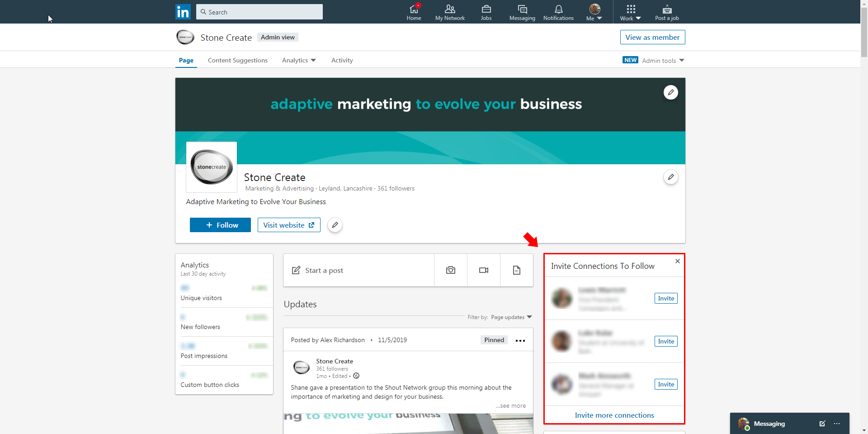This screenshot has height=434, width=868.
Task: Add a photo with the camera icon
Action: (x=451, y=270)
